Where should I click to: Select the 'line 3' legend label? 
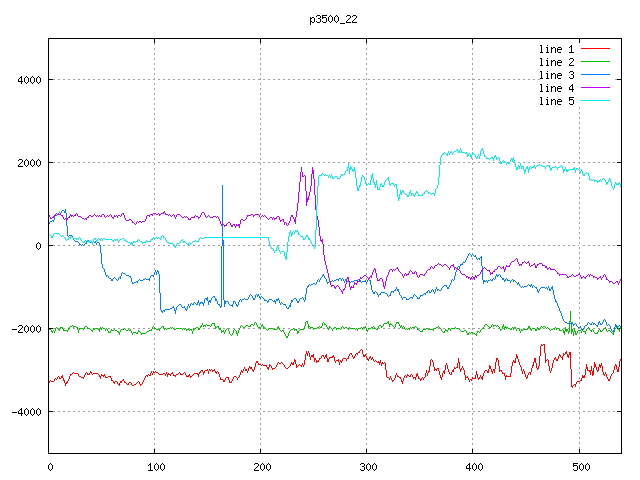[x=556, y=75]
